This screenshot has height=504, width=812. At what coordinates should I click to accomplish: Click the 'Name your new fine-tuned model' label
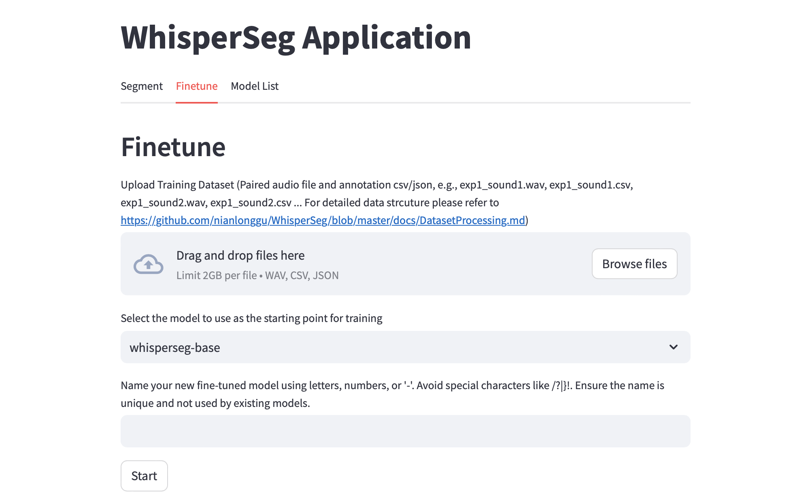coord(392,385)
